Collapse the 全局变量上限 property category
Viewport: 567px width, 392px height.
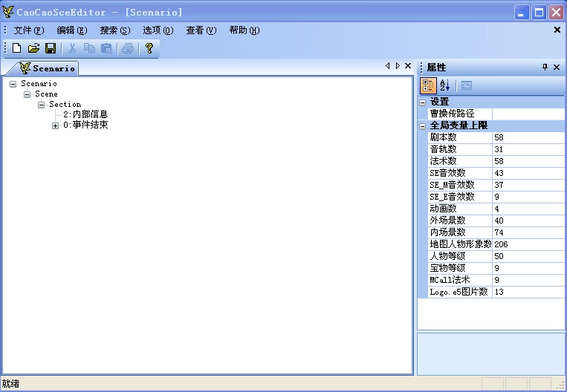point(422,126)
